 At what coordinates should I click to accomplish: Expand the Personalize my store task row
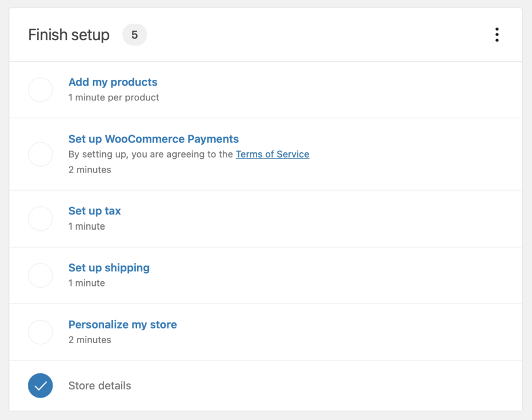click(122, 324)
